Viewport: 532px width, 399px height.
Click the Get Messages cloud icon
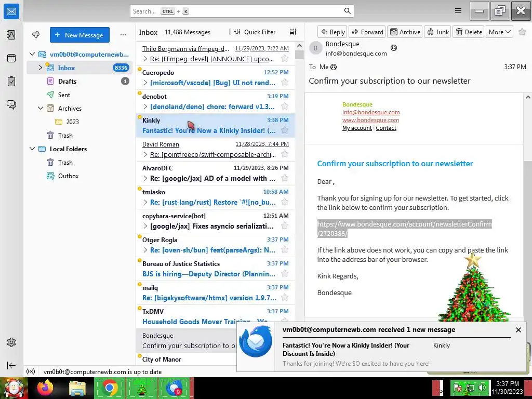tap(36, 35)
